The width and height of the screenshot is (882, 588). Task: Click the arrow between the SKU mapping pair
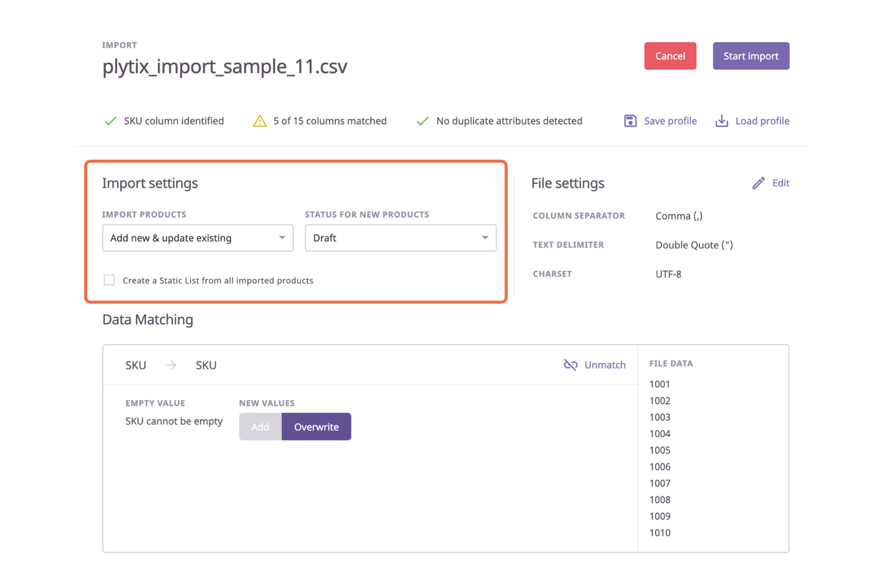170,365
